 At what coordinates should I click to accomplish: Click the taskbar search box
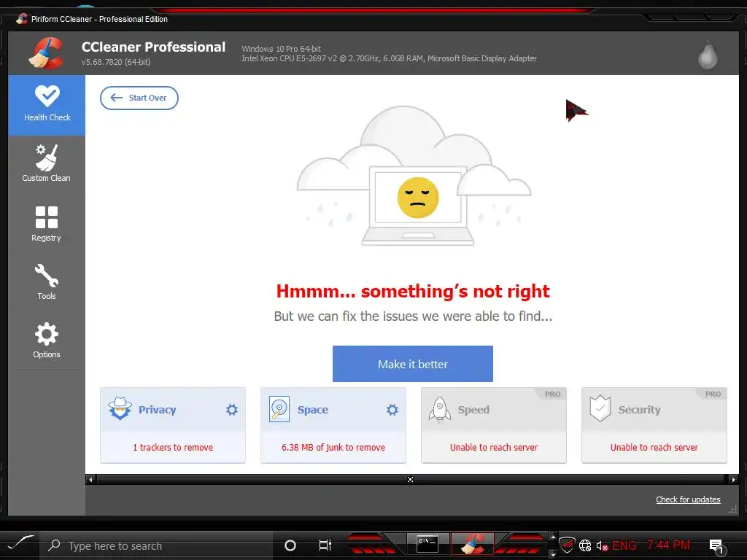tap(156, 545)
